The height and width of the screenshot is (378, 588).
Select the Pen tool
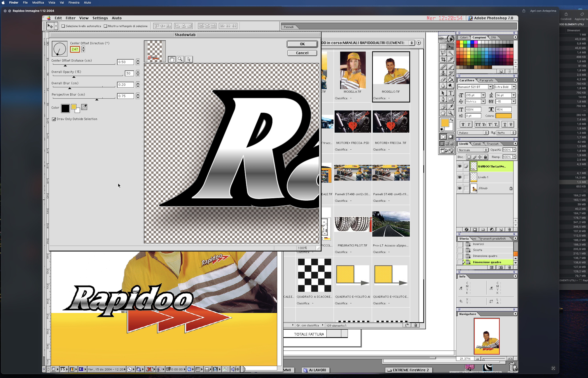coord(443,99)
